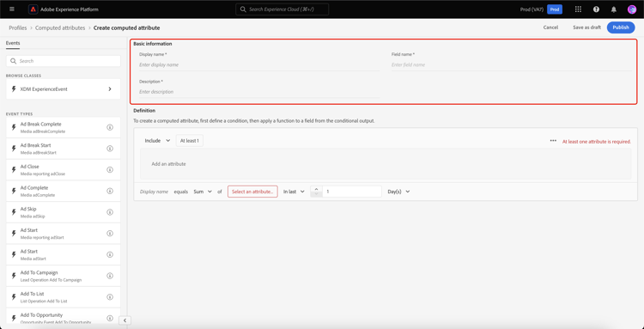The width and height of the screenshot is (644, 329).
Task: Select Add To Campaign event
Action: (x=64, y=276)
